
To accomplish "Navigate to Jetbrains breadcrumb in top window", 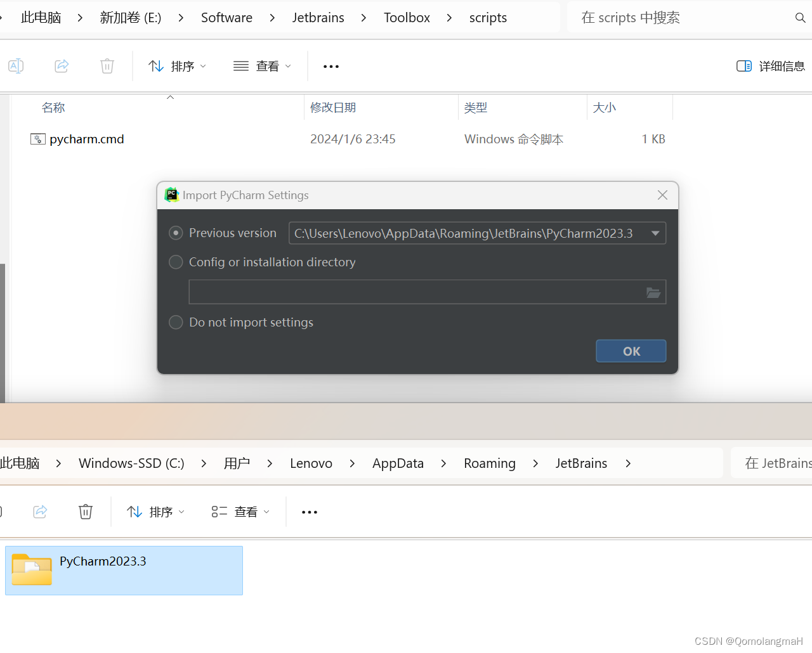I will (318, 18).
